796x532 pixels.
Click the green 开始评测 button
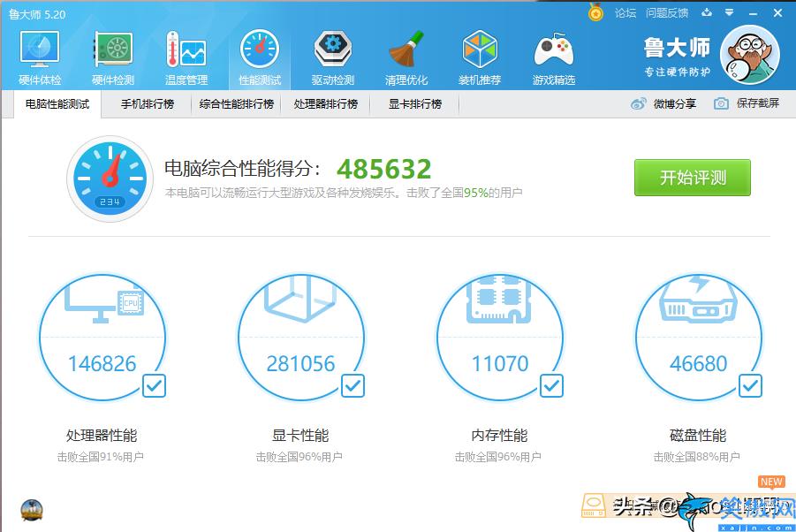point(693,178)
